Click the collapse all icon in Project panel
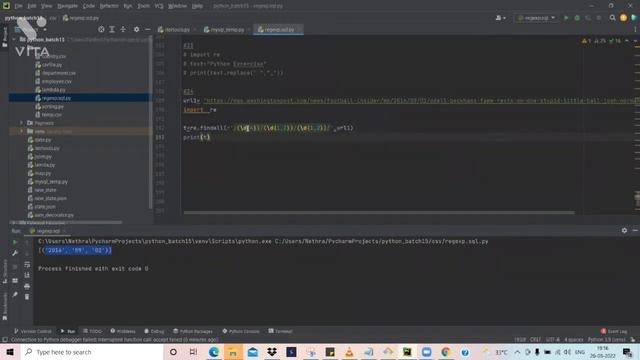640x360 pixels. [123, 29]
